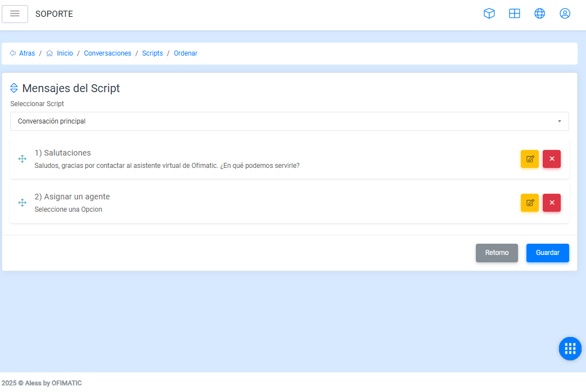Open the floating apps grid button
The image size is (586, 392).
click(570, 349)
